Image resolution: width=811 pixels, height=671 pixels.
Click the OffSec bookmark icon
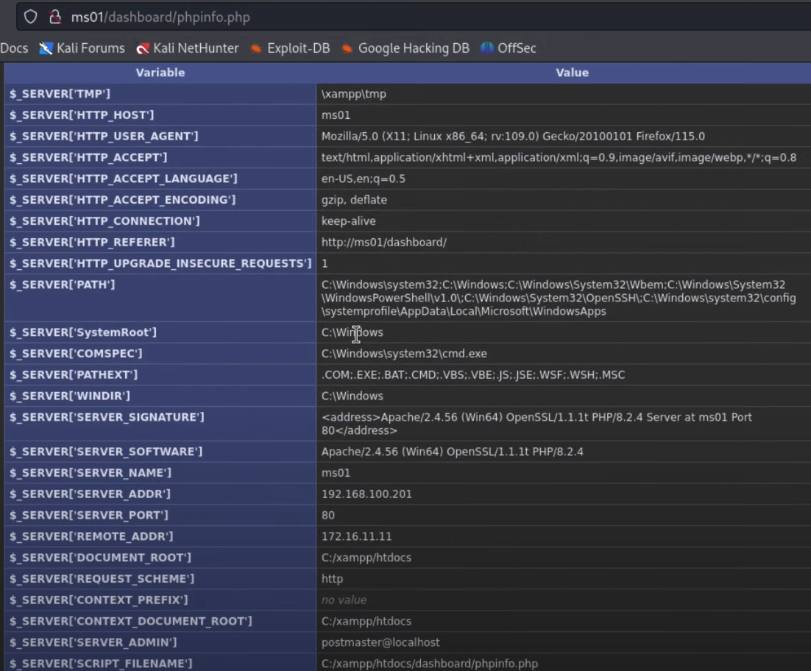[487, 48]
